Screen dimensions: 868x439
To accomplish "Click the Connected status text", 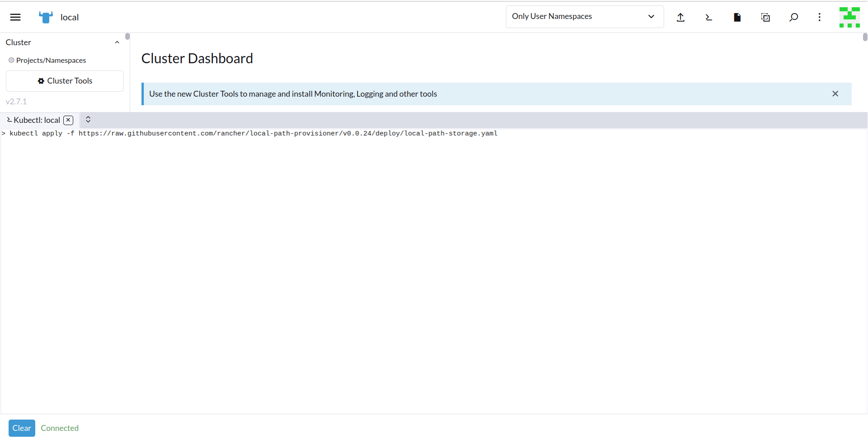I will pyautogui.click(x=59, y=428).
